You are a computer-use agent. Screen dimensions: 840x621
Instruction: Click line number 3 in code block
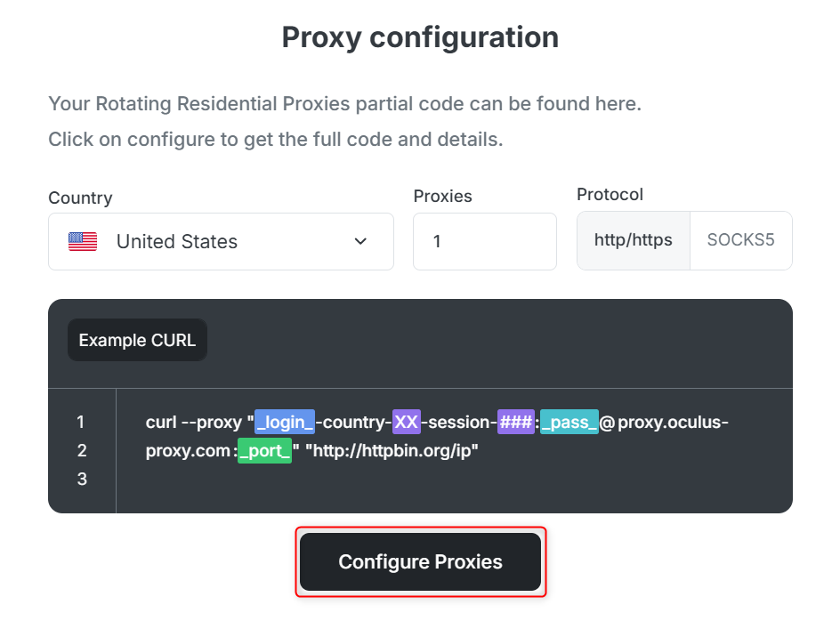coord(81,479)
